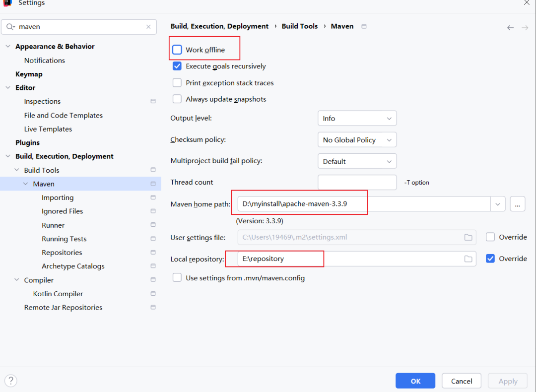Click the project-level icon beside Maven breadcrumb

click(364, 26)
